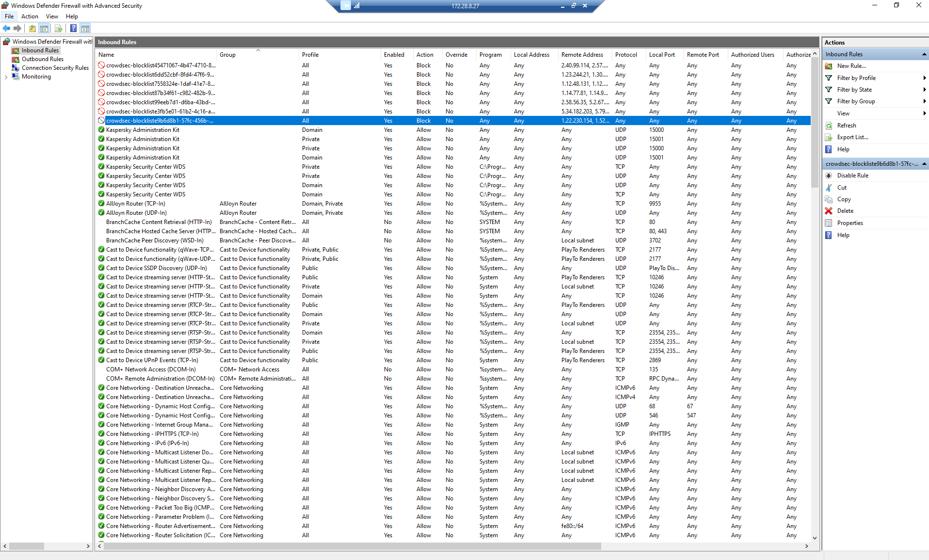Open the File menu

[x=9, y=16]
